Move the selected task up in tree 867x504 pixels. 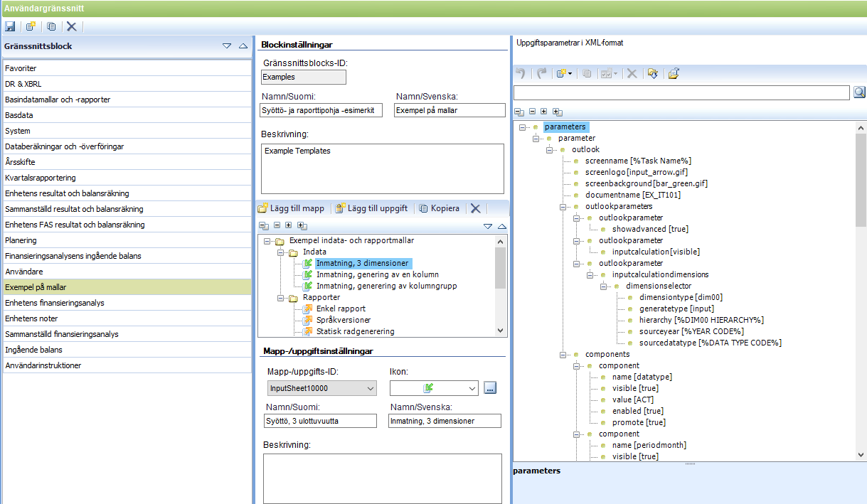501,226
